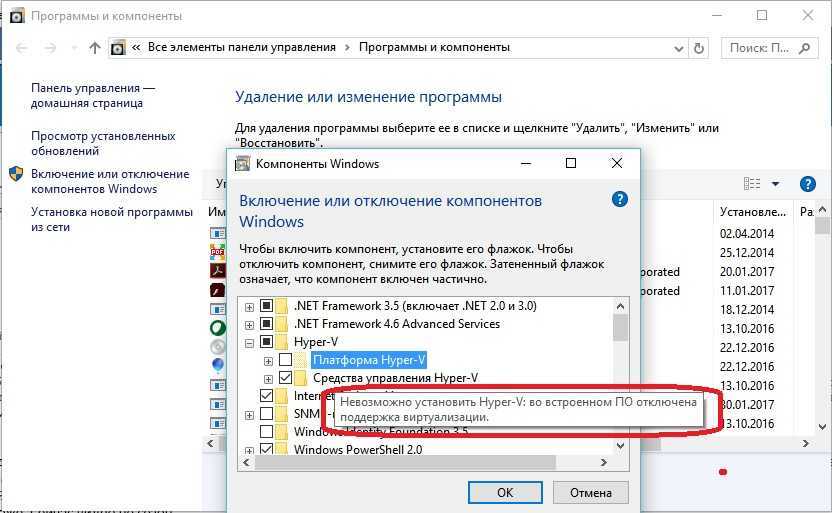Viewport: 834px width, 513px height.
Task: Click OK in Компоненты Windows dialog
Action: (505, 493)
